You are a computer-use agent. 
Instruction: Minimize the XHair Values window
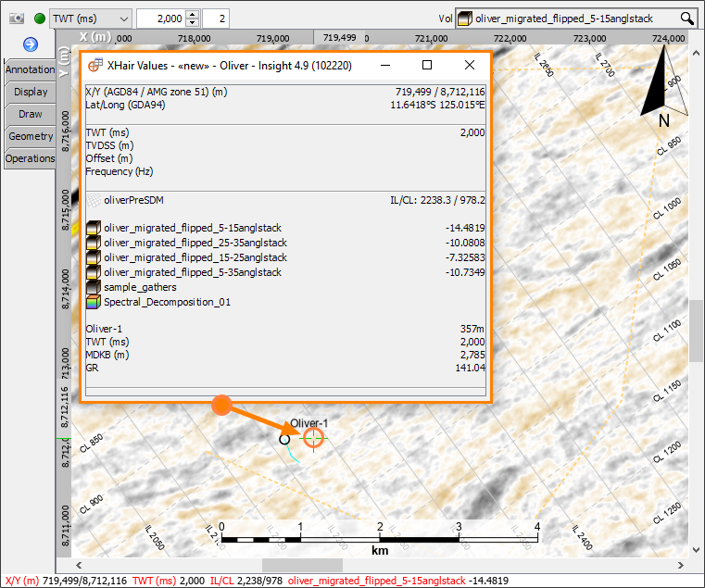(384, 65)
